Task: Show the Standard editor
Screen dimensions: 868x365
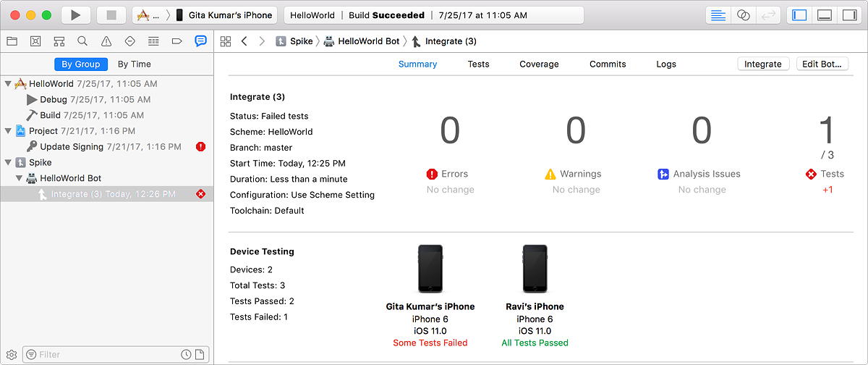Action: pos(718,15)
